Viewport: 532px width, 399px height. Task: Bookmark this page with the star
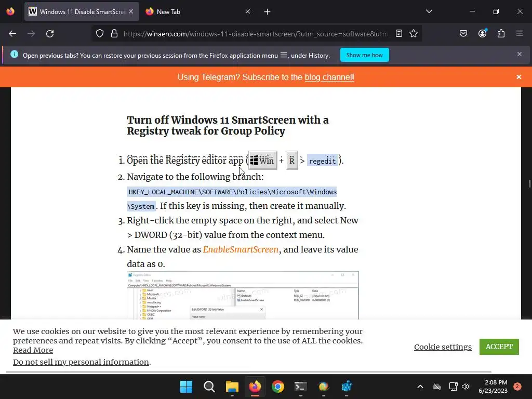point(413,34)
